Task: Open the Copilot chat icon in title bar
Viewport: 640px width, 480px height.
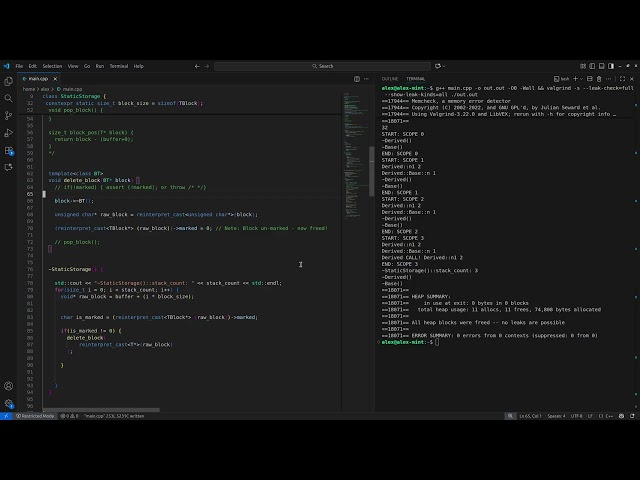Action: click(438, 66)
